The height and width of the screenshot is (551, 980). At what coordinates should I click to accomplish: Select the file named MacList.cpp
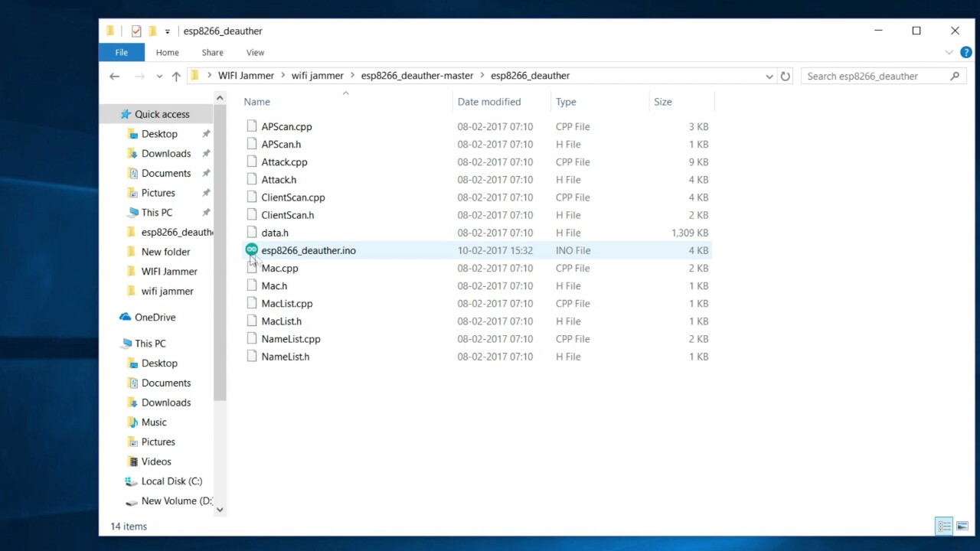pyautogui.click(x=286, y=303)
